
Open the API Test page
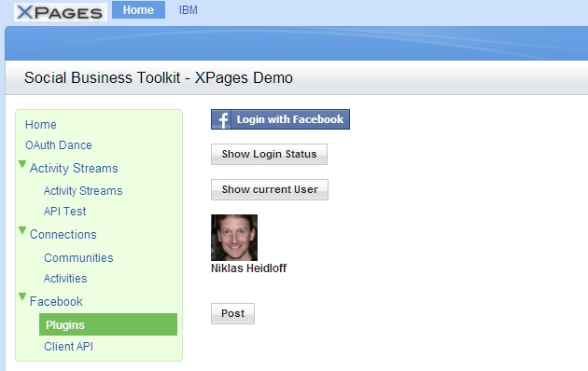click(65, 212)
